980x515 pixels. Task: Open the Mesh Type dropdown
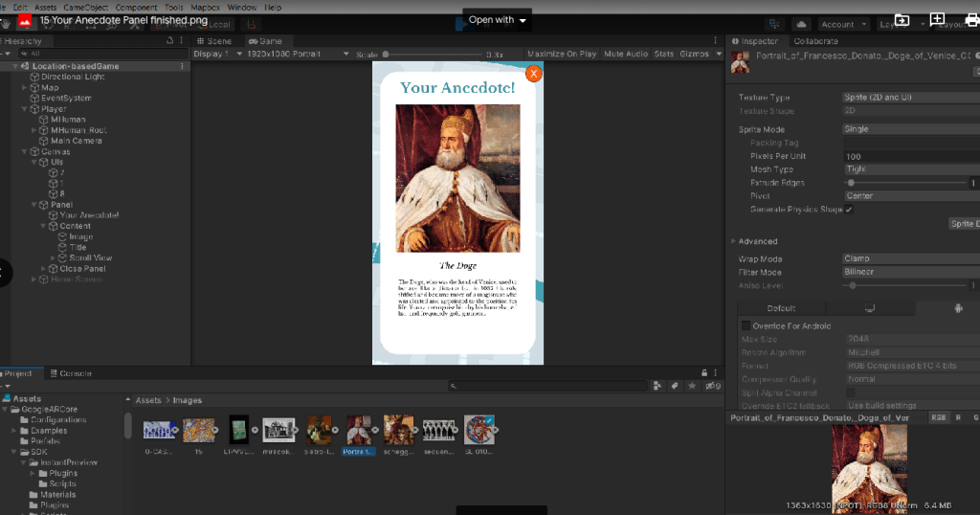(x=911, y=169)
